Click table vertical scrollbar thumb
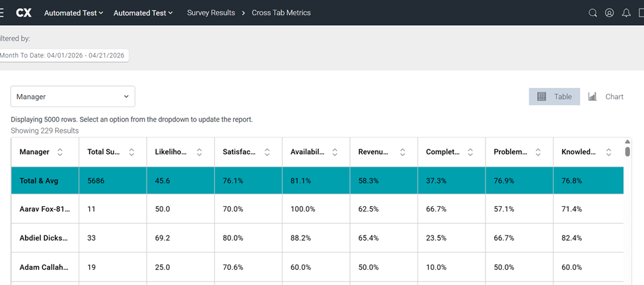The image size is (644, 285). point(627,151)
